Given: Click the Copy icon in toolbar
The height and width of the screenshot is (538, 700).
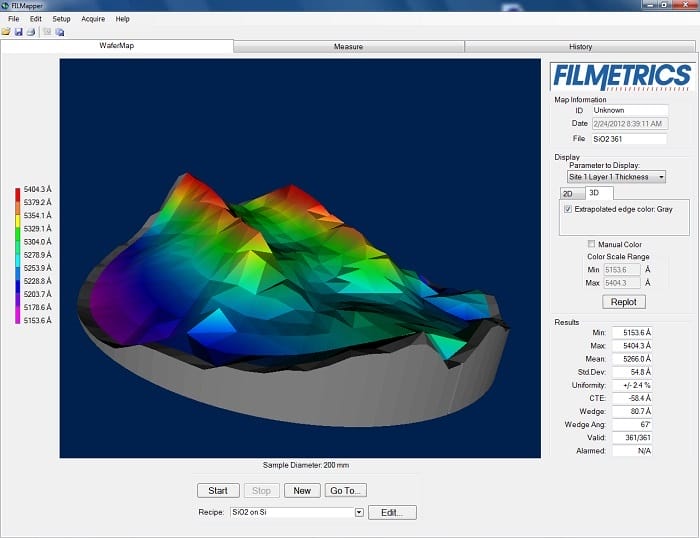Looking at the screenshot, I should 59,32.
